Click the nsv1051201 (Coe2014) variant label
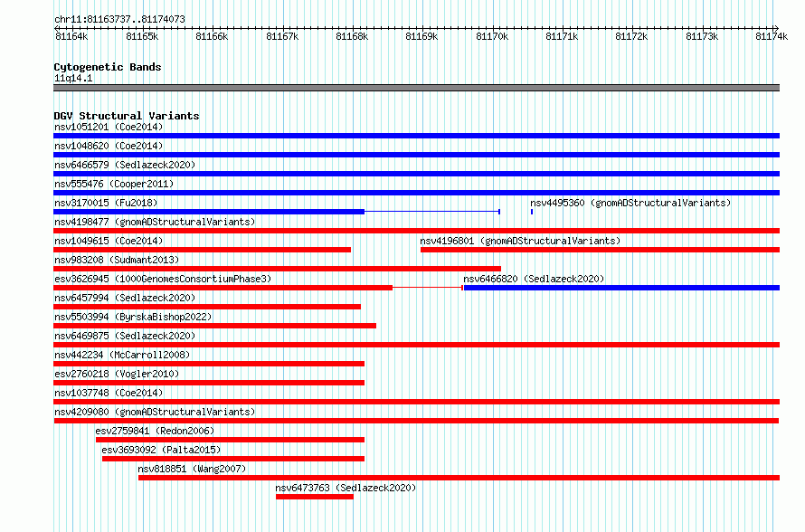This screenshot has width=805, height=532. (109, 127)
